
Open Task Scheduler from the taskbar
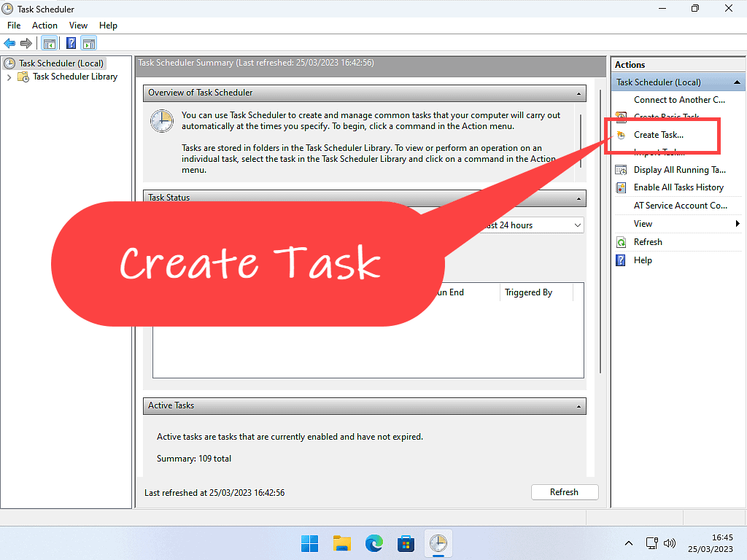point(438,543)
